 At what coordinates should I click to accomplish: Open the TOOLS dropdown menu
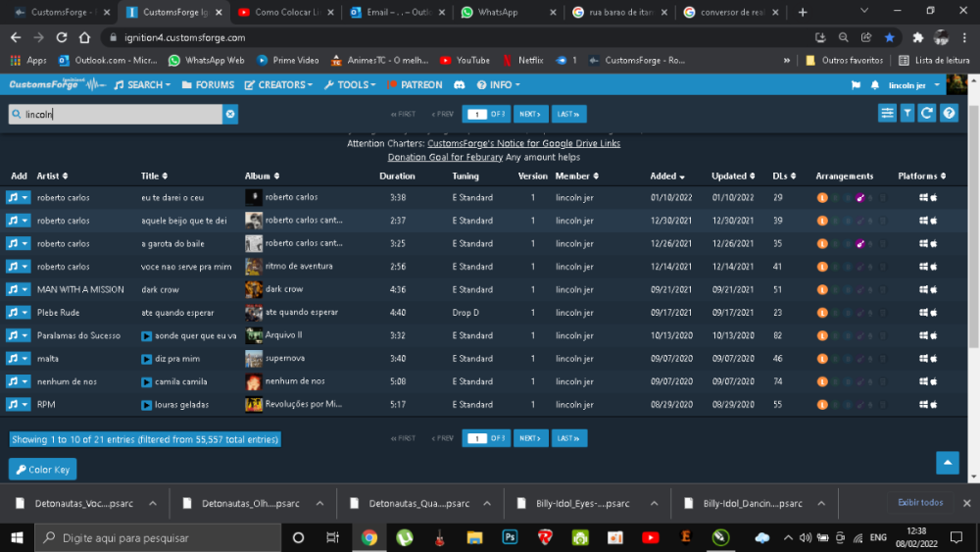[x=350, y=85]
